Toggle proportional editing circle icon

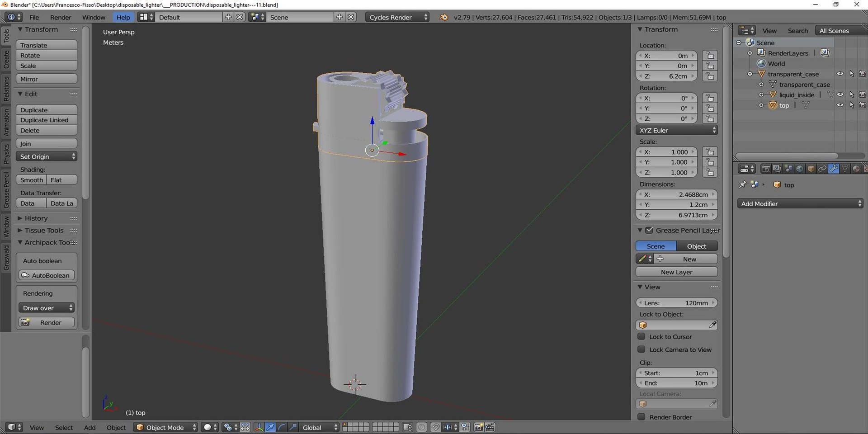[422, 427]
